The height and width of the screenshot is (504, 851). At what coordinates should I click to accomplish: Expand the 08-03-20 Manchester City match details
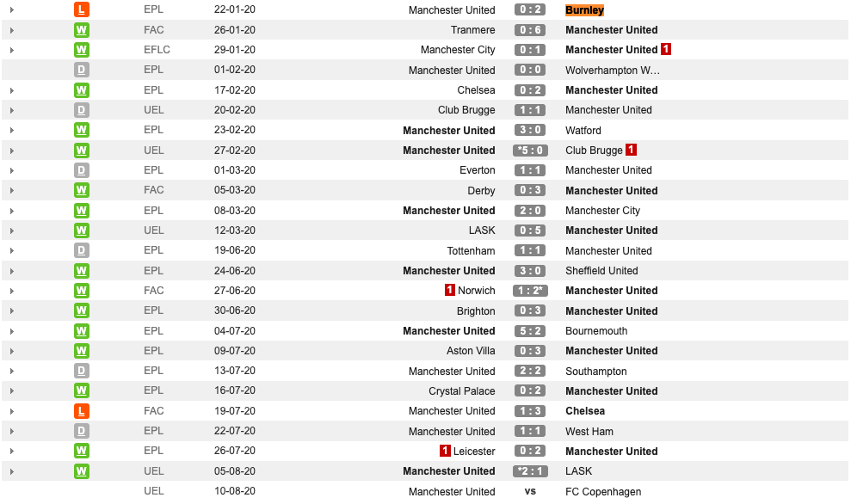pos(11,211)
